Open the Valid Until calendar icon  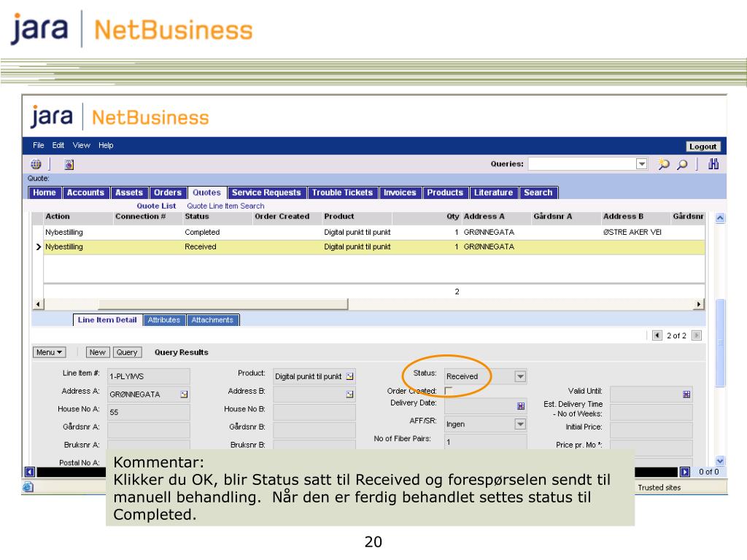[x=686, y=394]
